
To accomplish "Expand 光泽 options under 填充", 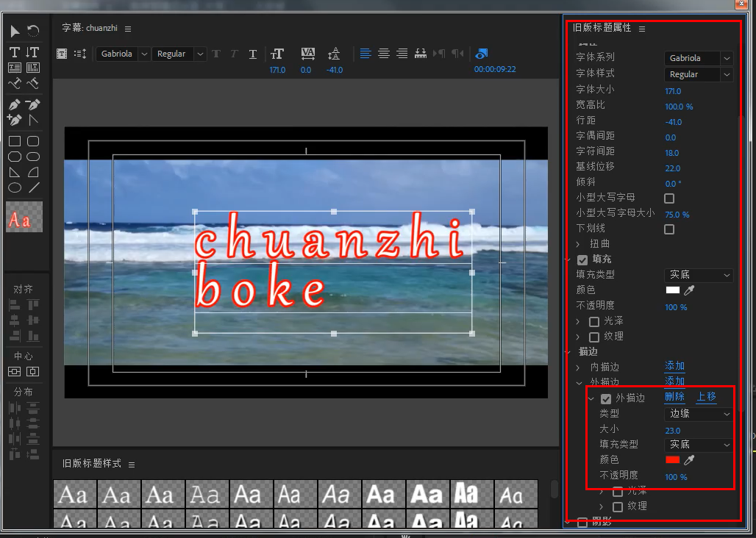I will (578, 321).
